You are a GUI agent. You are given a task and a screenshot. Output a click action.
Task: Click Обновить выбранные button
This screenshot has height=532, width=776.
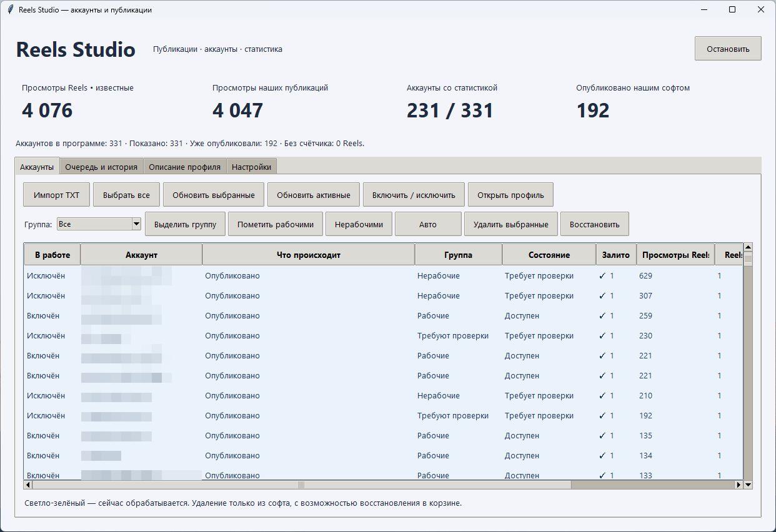[x=214, y=195]
